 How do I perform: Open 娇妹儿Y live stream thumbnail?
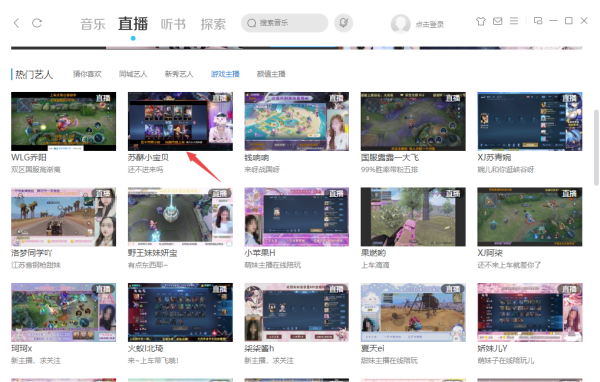(530, 312)
